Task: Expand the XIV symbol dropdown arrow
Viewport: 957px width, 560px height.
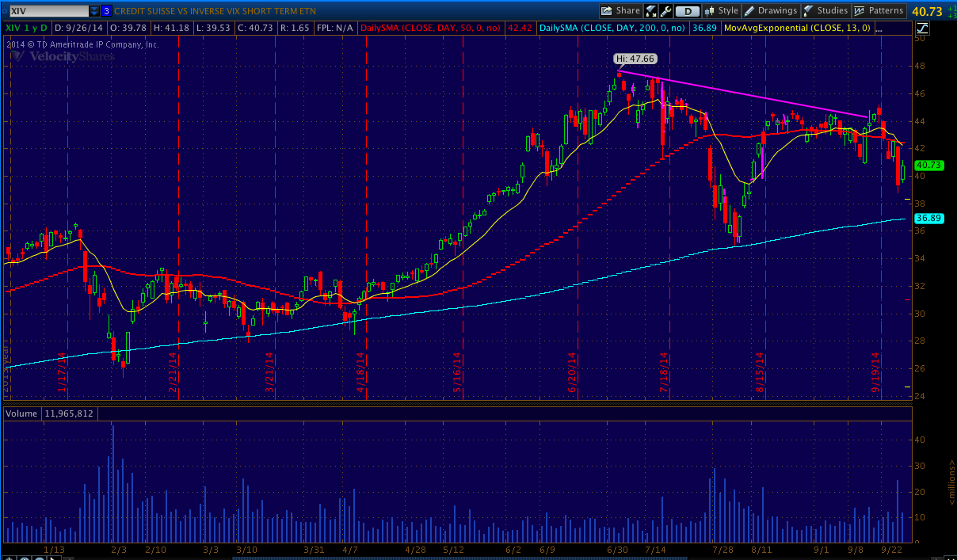Action: pyautogui.click(x=94, y=11)
